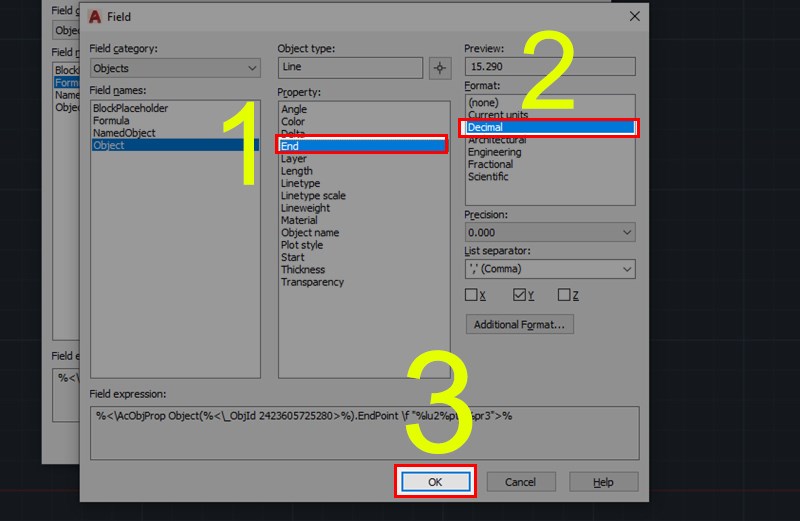The width and height of the screenshot is (800, 521).
Task: Click the Cancel button
Action: click(520, 482)
